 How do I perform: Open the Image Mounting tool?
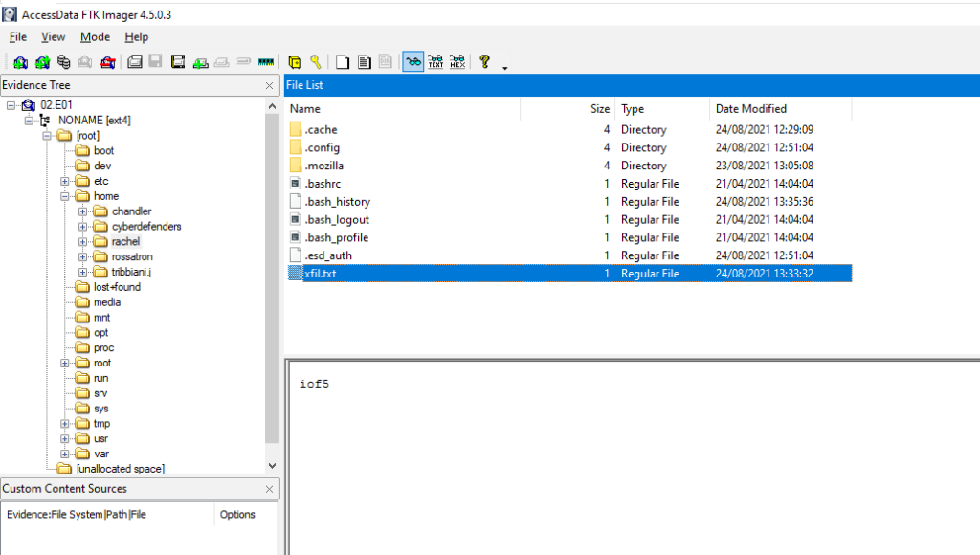point(63,61)
